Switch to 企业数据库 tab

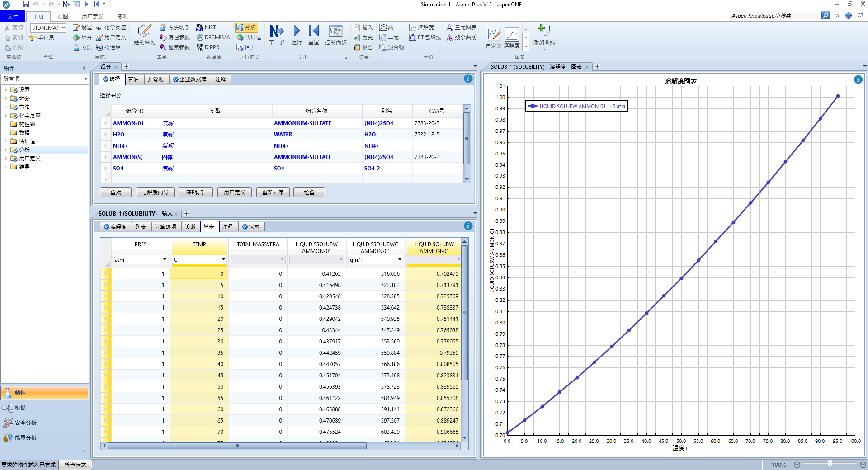[x=190, y=80]
